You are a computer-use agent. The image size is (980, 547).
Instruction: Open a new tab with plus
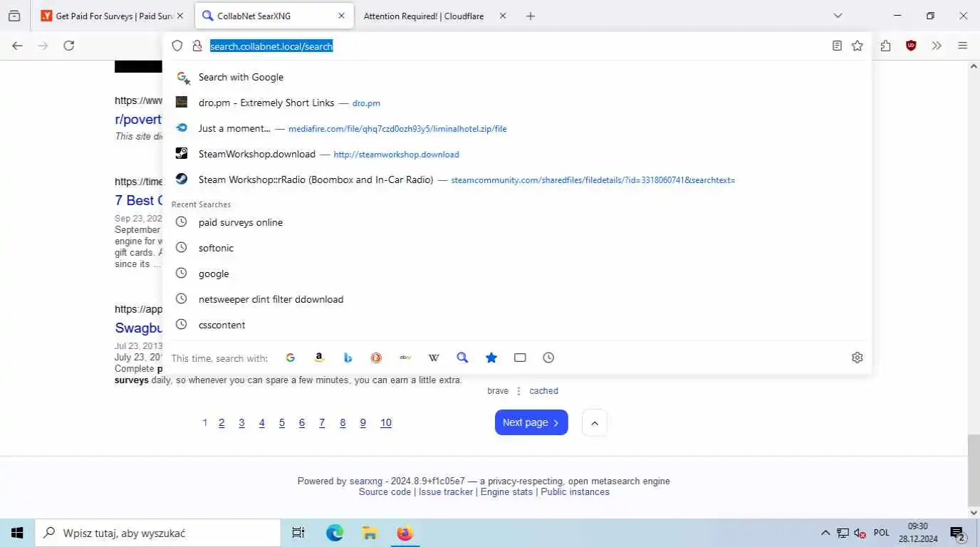click(x=530, y=16)
